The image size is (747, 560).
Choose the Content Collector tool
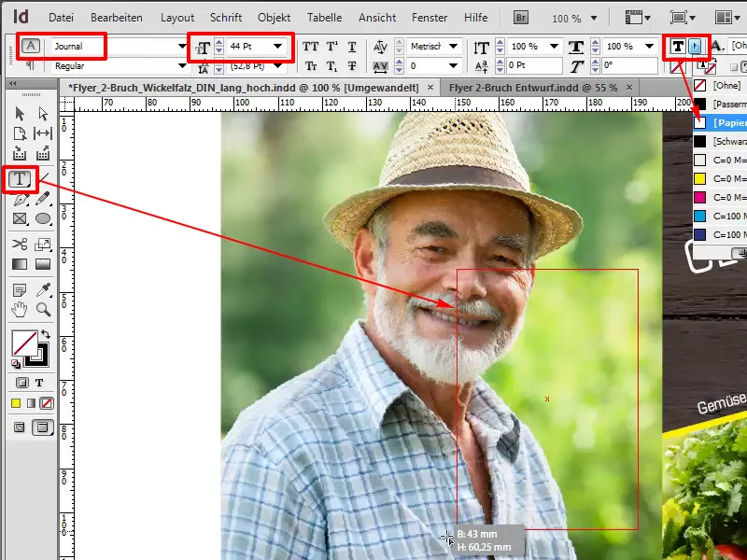pyautogui.click(x=20, y=153)
